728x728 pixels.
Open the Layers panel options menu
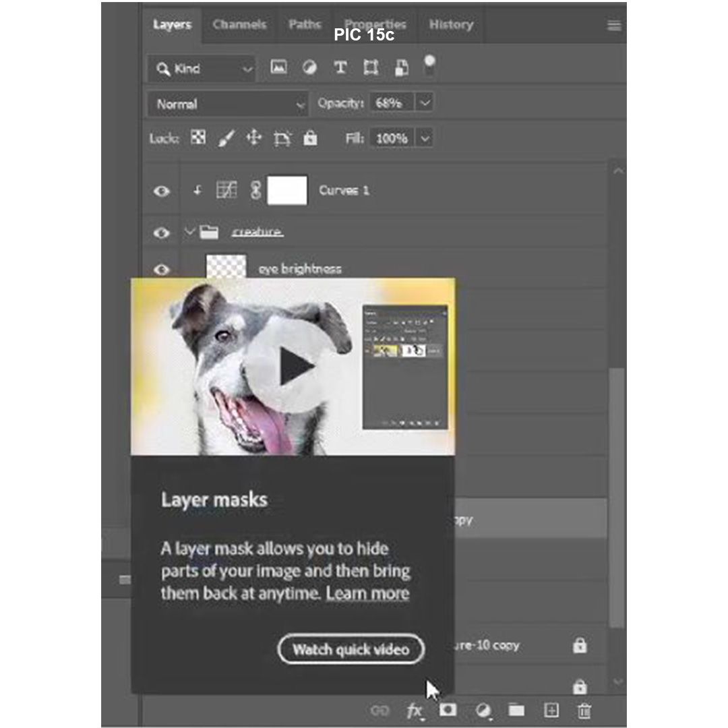614,26
